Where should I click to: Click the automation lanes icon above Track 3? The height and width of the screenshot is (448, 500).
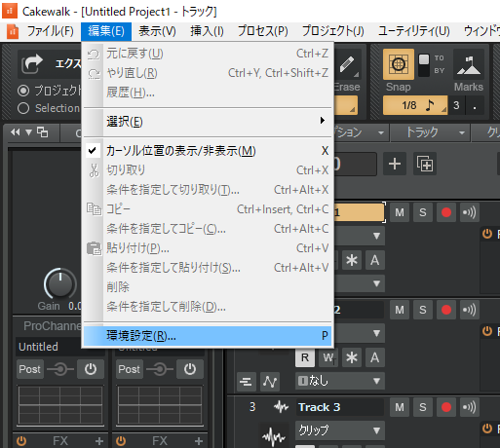click(270, 381)
